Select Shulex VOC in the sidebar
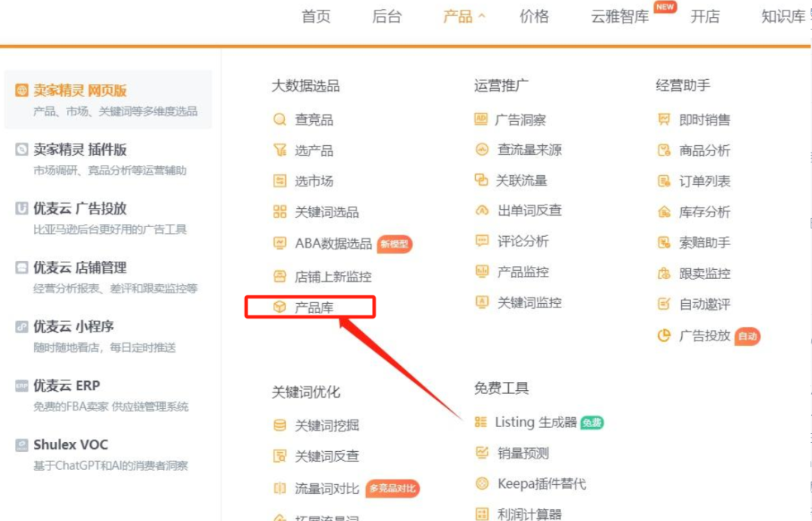This screenshot has height=521, width=812. [68, 445]
